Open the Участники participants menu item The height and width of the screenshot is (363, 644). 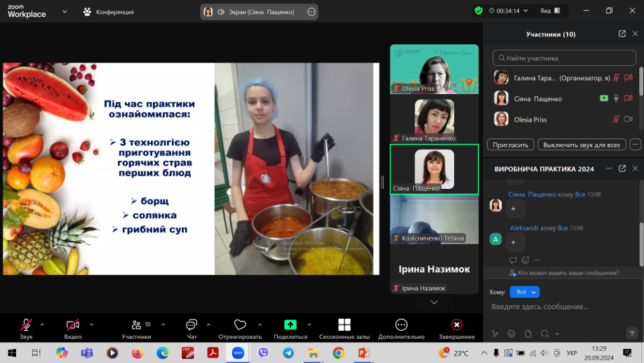(136, 324)
